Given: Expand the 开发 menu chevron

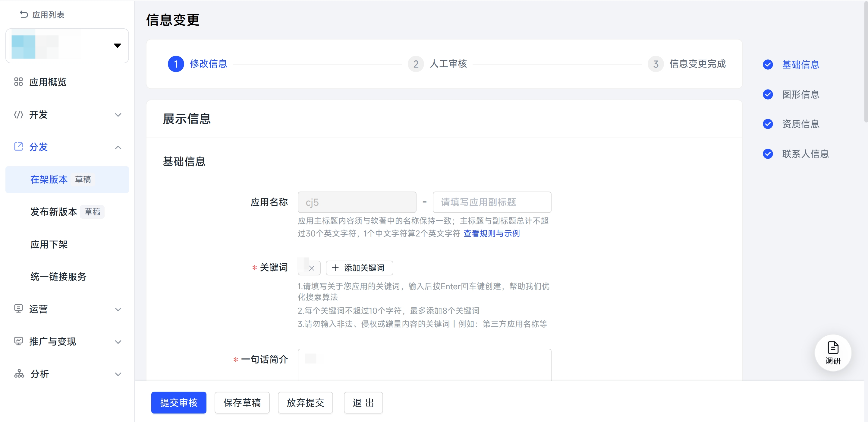Looking at the screenshot, I should [x=118, y=115].
